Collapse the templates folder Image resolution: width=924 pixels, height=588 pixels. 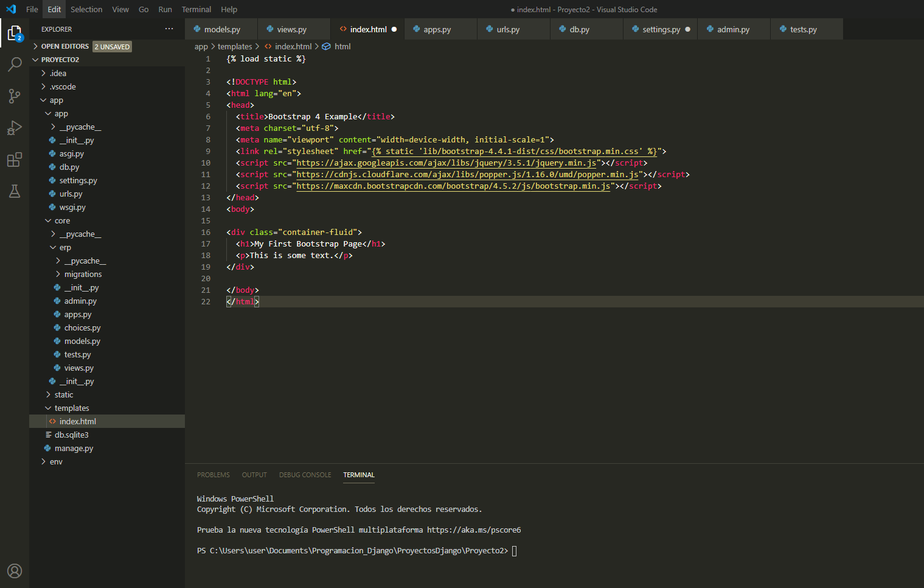(107, 408)
